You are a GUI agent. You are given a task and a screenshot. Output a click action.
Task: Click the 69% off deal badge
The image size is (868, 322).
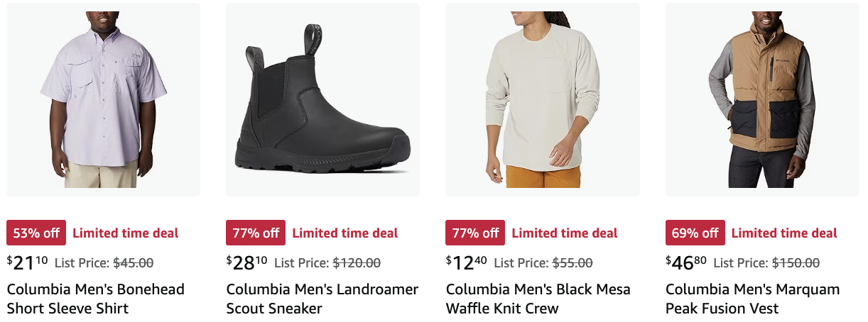click(x=695, y=233)
